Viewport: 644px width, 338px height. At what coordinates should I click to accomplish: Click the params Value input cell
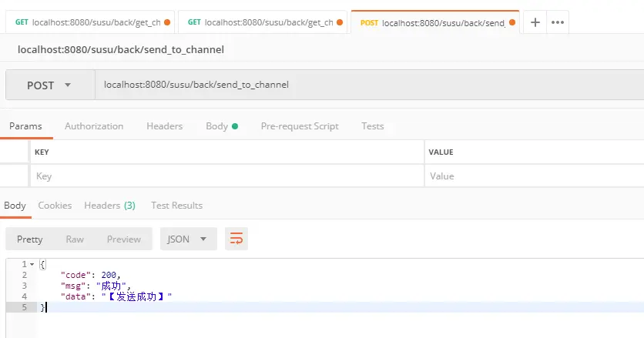(535, 176)
